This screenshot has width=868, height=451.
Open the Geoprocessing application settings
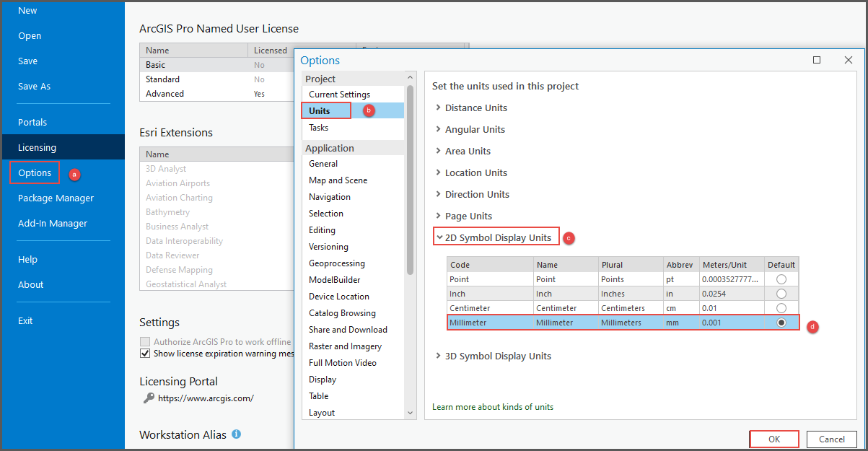tap(336, 263)
